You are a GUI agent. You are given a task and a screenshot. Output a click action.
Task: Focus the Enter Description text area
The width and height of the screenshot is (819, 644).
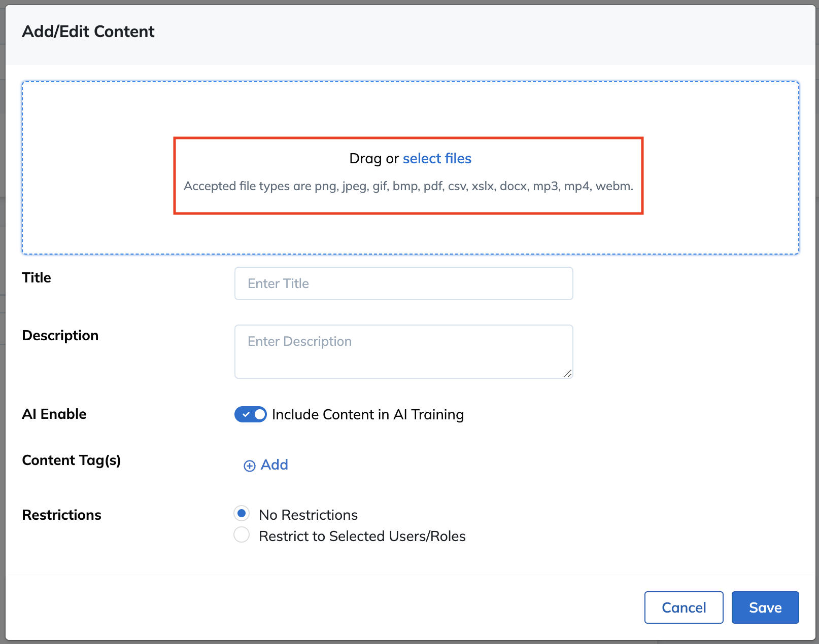[404, 351]
